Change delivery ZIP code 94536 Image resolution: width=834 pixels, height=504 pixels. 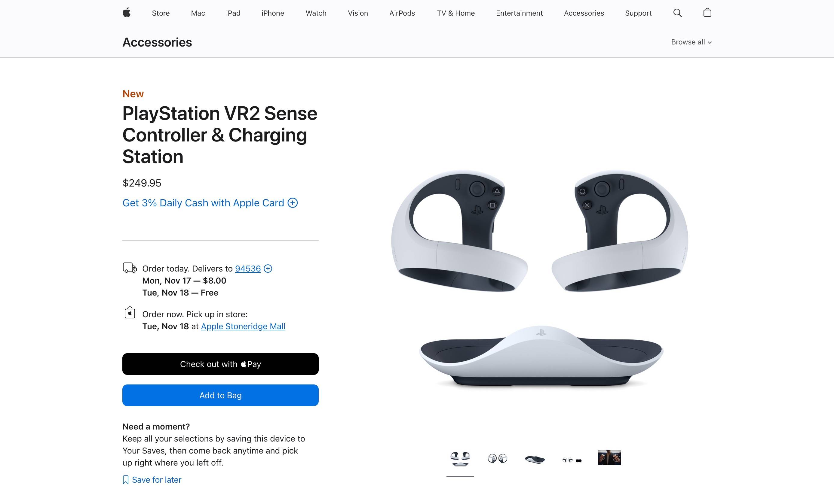[248, 269]
